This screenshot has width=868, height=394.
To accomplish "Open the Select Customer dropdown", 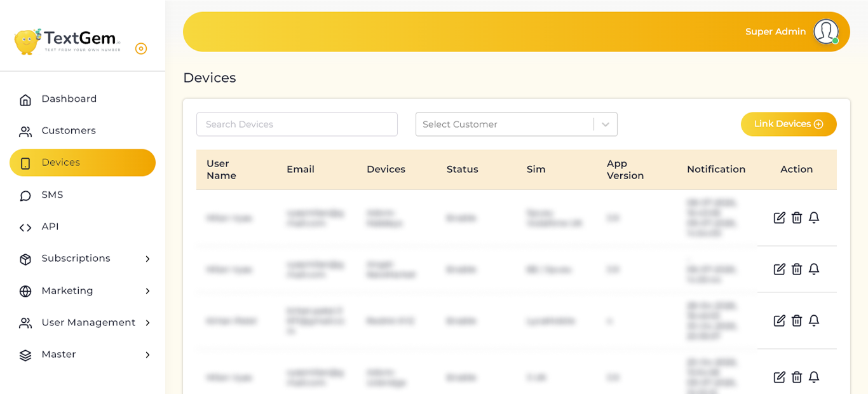I will (x=517, y=125).
